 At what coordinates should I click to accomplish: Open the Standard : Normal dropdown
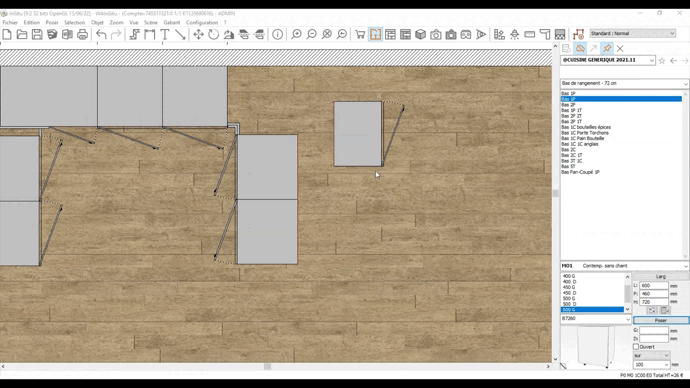click(x=632, y=33)
